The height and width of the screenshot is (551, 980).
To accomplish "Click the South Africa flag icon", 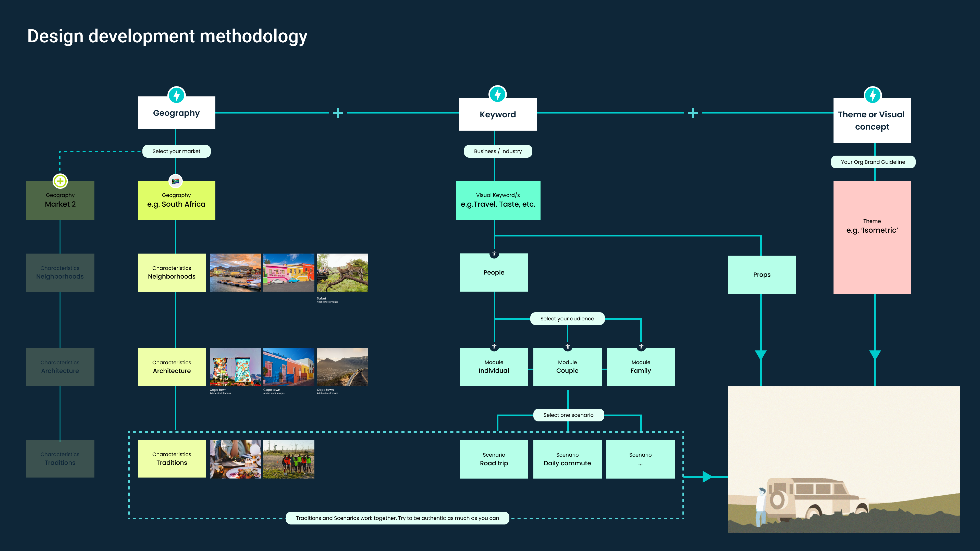I will (x=175, y=181).
